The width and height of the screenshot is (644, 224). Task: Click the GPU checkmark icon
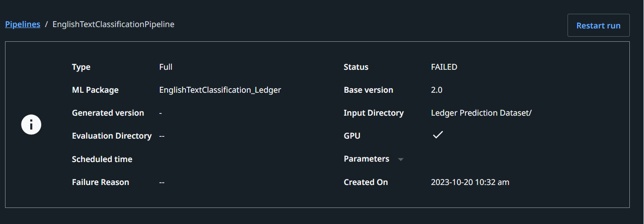tap(438, 135)
